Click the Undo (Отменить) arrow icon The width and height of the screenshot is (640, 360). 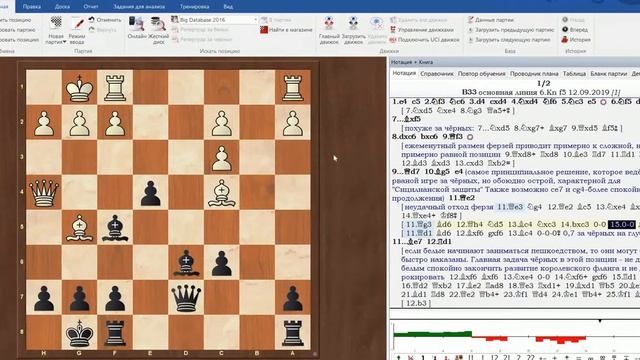click(91, 20)
